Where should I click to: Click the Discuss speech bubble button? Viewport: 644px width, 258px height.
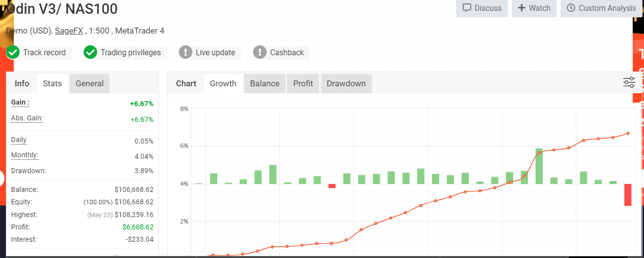click(482, 8)
